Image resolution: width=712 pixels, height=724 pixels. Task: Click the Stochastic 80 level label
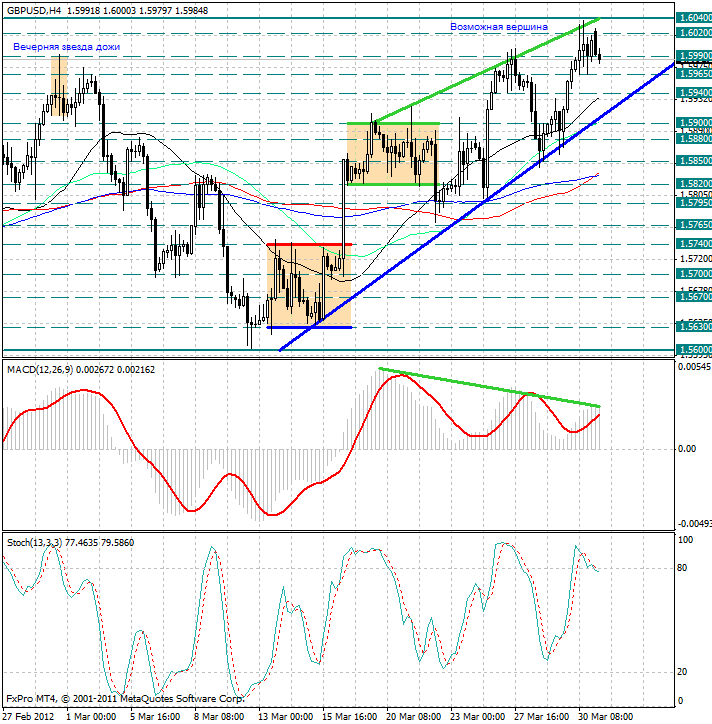click(682, 568)
